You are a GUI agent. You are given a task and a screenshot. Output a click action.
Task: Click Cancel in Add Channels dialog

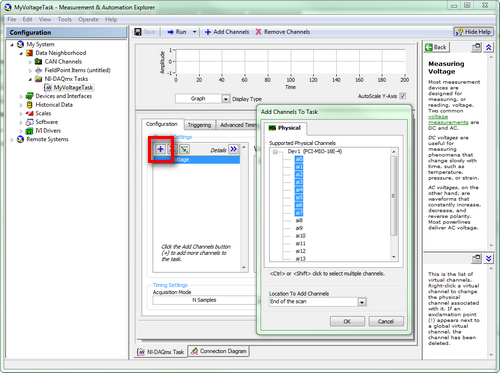pos(386,321)
